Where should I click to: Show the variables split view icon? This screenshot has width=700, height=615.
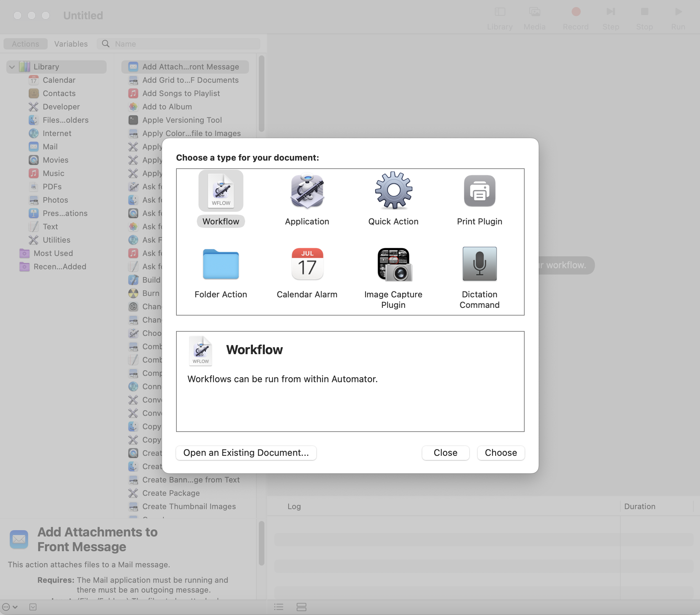[301, 607]
